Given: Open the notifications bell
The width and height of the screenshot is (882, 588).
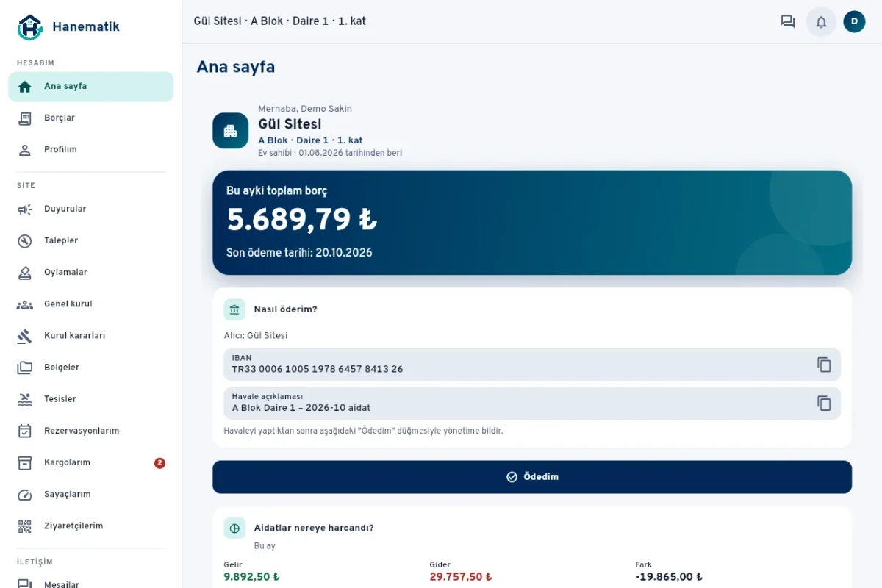Looking at the screenshot, I should (x=822, y=22).
